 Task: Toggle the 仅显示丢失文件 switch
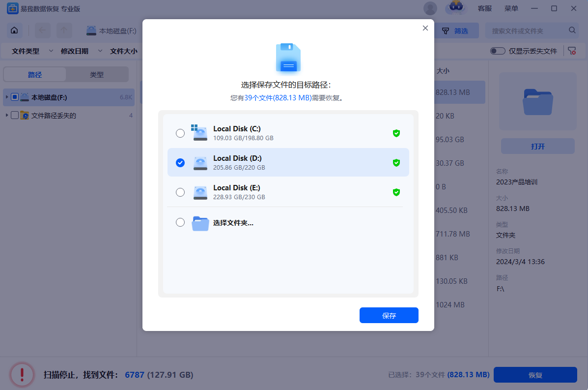498,51
